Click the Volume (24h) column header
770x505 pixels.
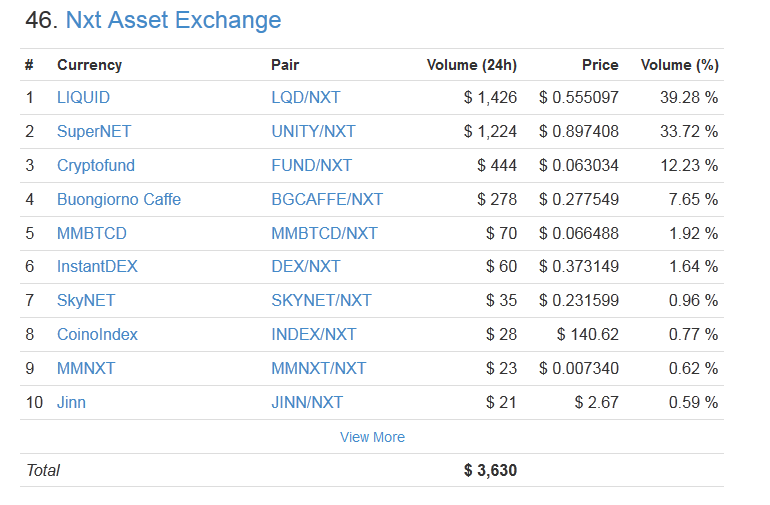(x=471, y=65)
